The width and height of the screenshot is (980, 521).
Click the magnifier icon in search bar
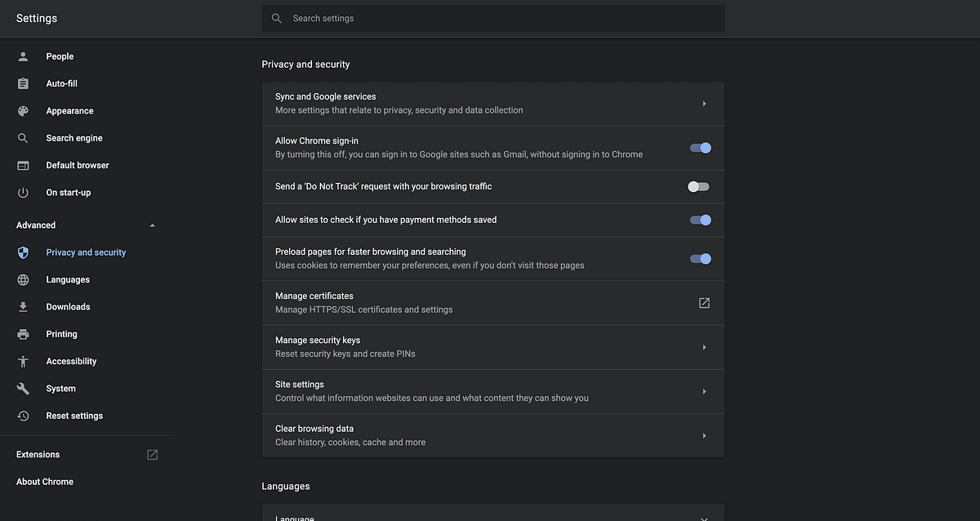point(277,18)
